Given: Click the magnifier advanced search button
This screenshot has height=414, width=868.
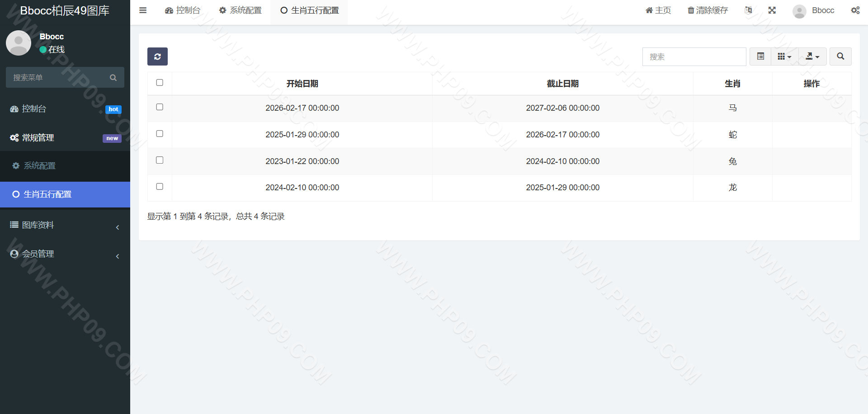Looking at the screenshot, I should pos(840,56).
